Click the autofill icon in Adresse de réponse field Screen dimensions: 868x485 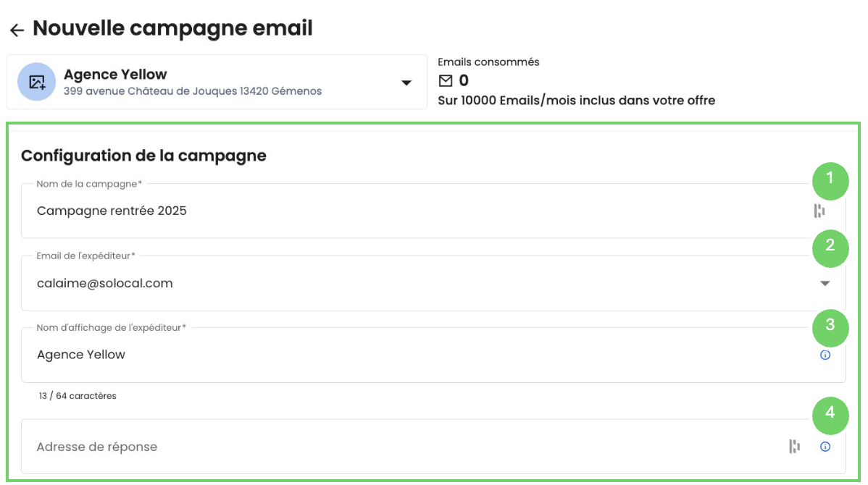coord(795,447)
